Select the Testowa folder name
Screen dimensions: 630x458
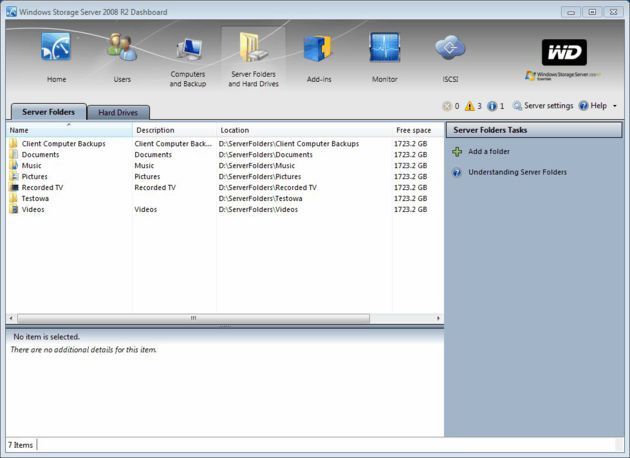click(x=35, y=198)
